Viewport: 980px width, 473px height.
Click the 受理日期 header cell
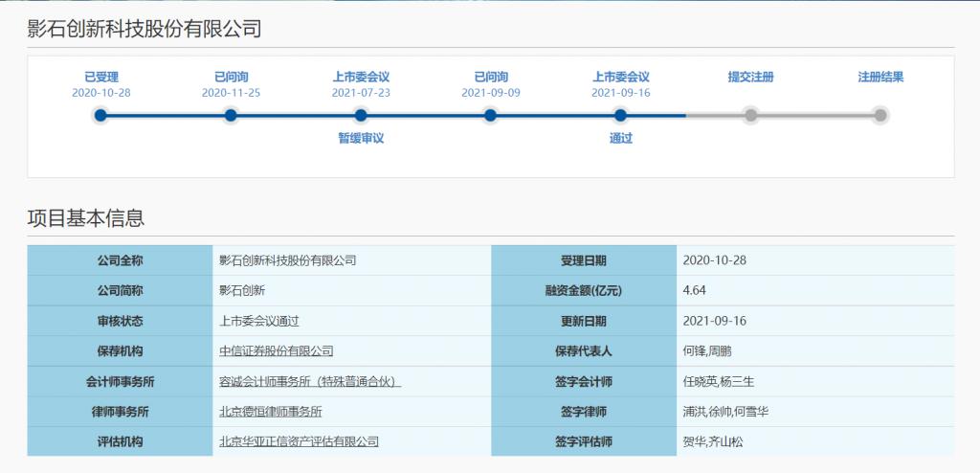584,260
